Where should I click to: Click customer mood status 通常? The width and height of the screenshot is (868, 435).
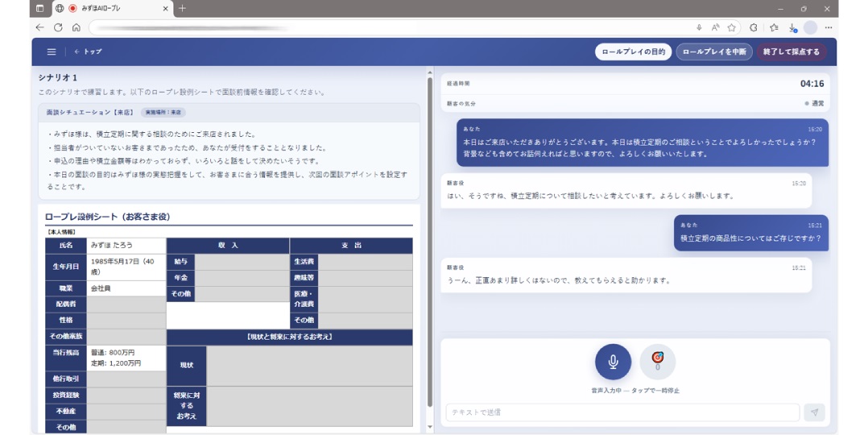[x=814, y=104]
